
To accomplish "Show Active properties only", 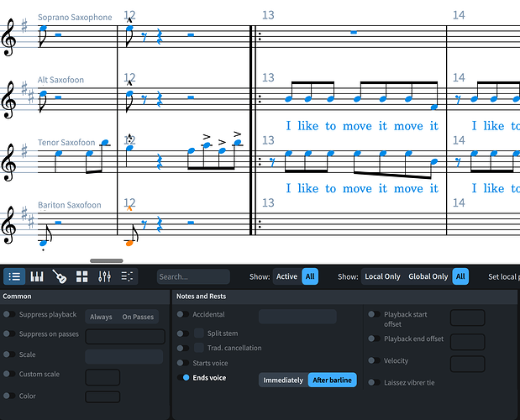I will [286, 276].
